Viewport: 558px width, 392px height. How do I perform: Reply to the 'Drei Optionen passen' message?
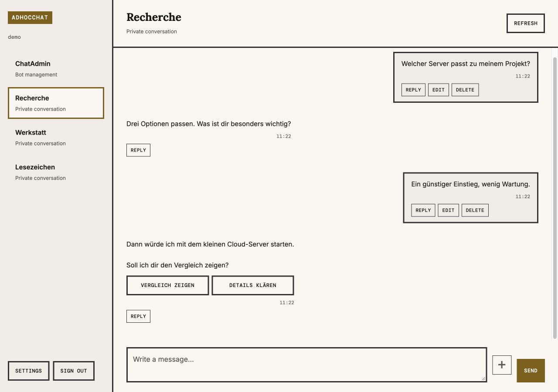[x=138, y=150]
